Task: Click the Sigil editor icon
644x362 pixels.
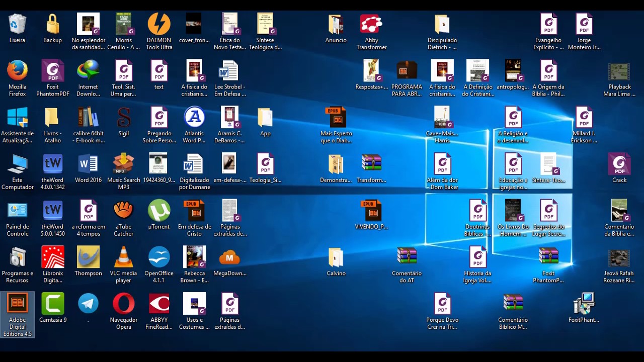Action: (x=123, y=118)
